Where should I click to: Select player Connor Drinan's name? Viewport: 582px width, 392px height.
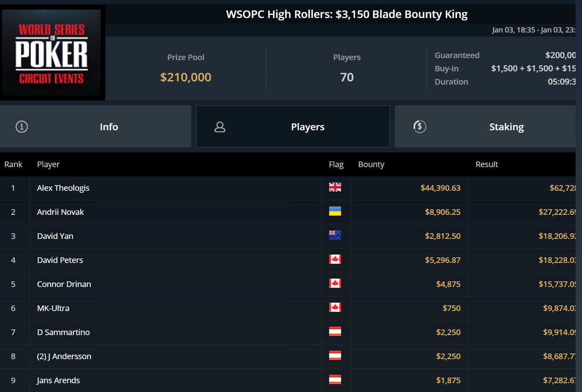(64, 284)
